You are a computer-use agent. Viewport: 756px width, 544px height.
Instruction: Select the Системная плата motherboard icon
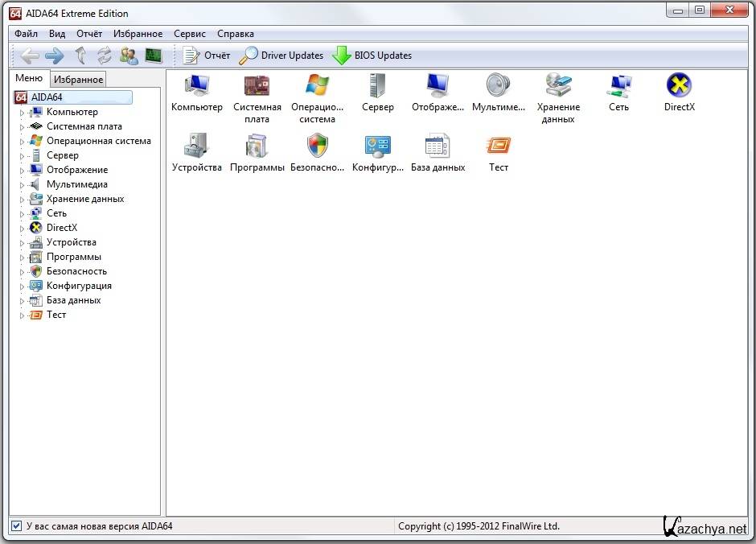click(257, 85)
